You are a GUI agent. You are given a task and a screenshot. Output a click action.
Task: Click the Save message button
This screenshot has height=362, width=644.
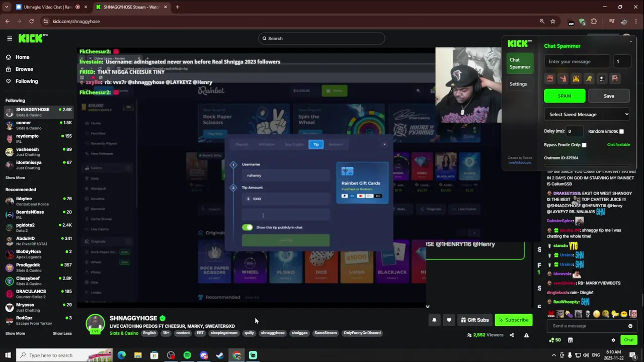[x=609, y=96]
